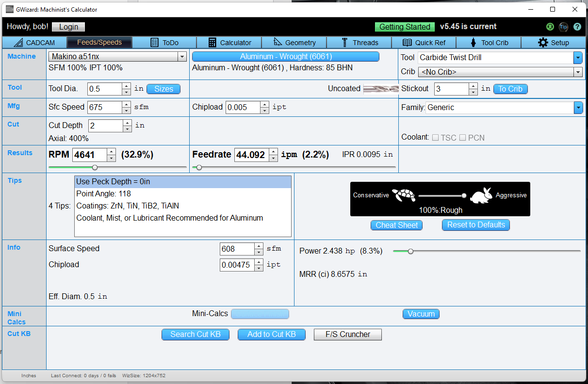Expand the Carbide Twist Drill tool dropdown
Viewport: 588px width, 384px height.
[x=578, y=57]
